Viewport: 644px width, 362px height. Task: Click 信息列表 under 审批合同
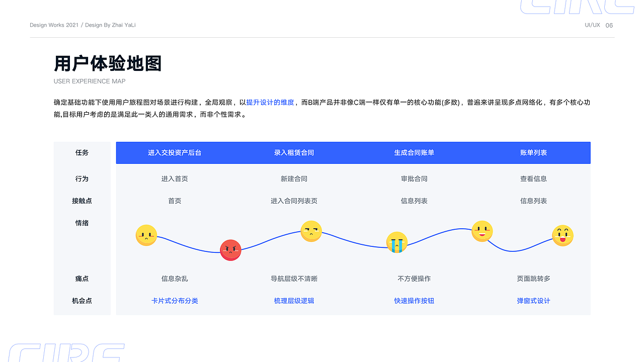click(x=414, y=201)
